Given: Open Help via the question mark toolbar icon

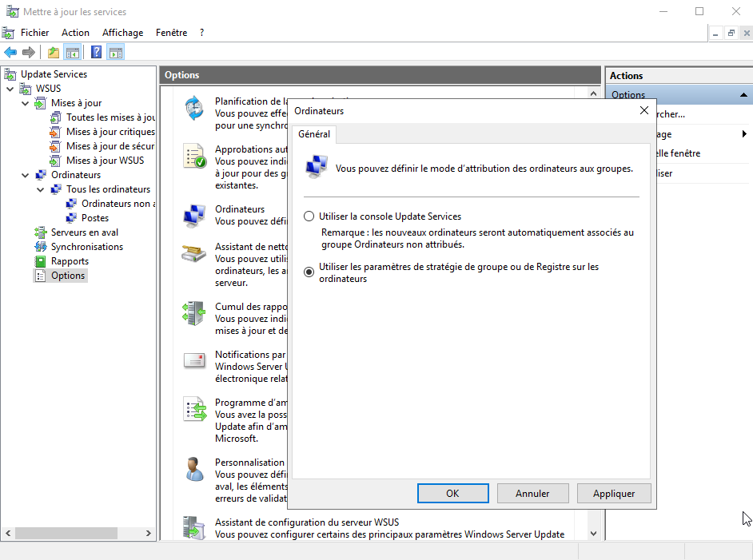Looking at the screenshot, I should (x=96, y=52).
